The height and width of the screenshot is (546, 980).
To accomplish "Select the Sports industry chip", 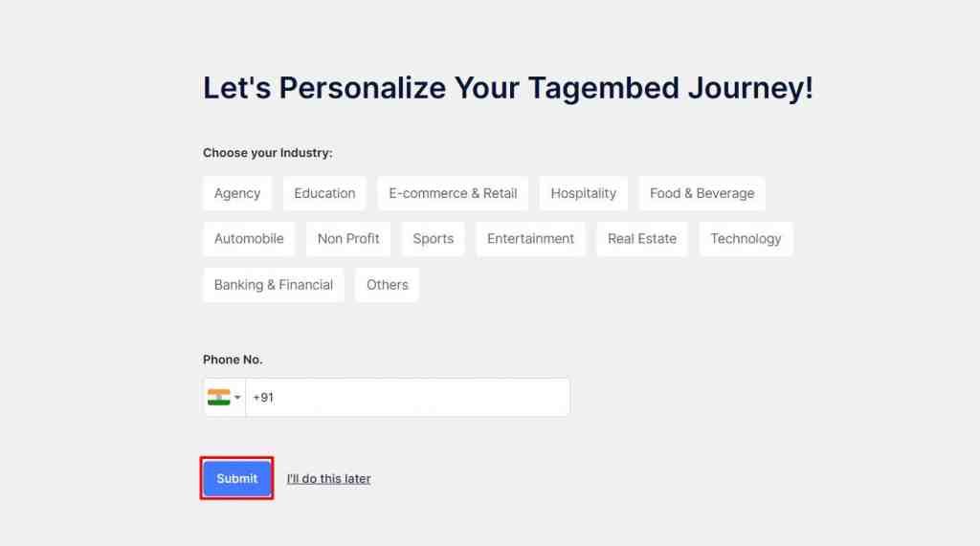I will click(433, 239).
